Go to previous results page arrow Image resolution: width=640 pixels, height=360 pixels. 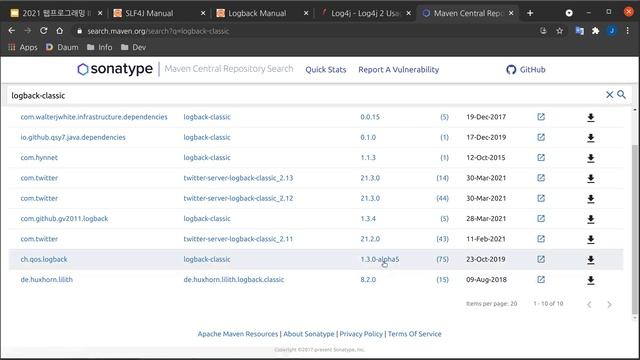tap(589, 304)
